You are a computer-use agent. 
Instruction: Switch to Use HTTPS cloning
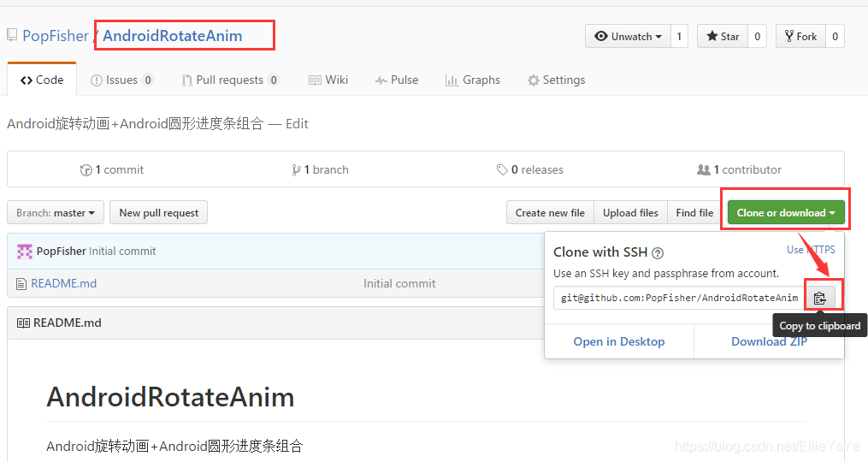pyautogui.click(x=811, y=249)
